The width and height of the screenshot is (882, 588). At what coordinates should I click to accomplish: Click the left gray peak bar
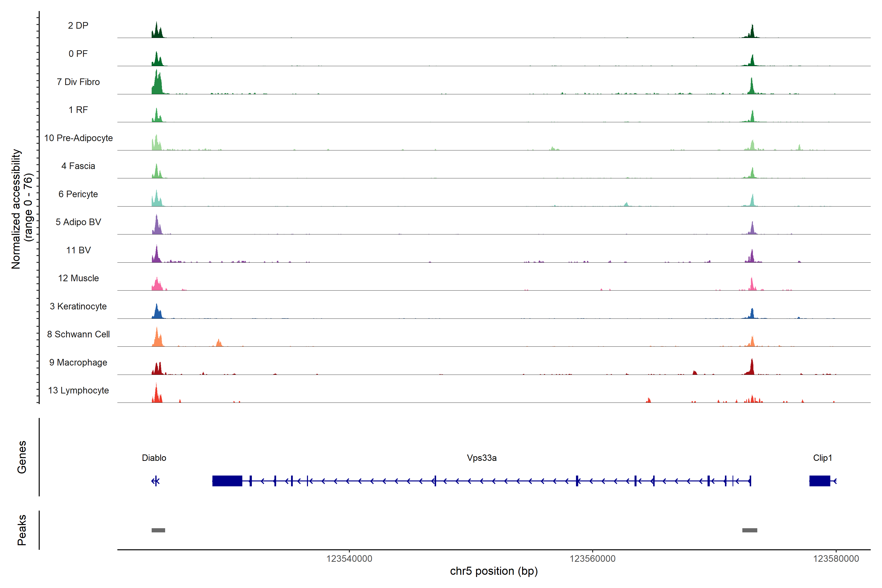[x=158, y=530]
